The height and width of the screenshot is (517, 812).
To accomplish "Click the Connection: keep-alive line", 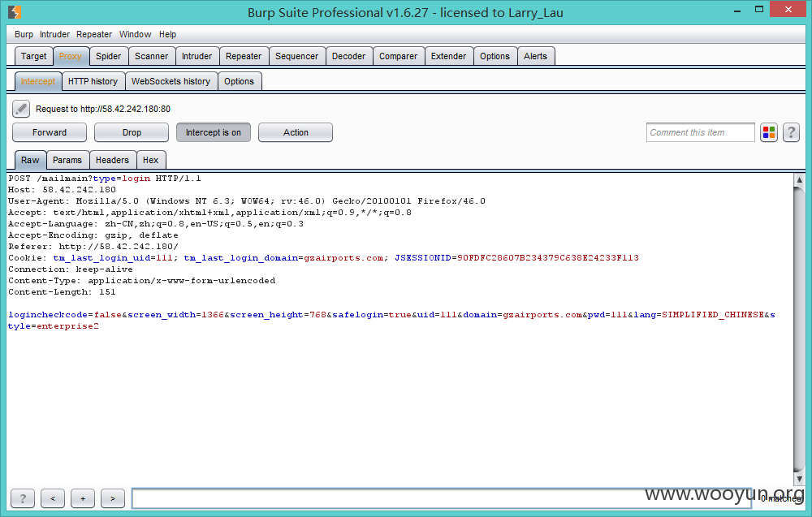I will pos(71,269).
